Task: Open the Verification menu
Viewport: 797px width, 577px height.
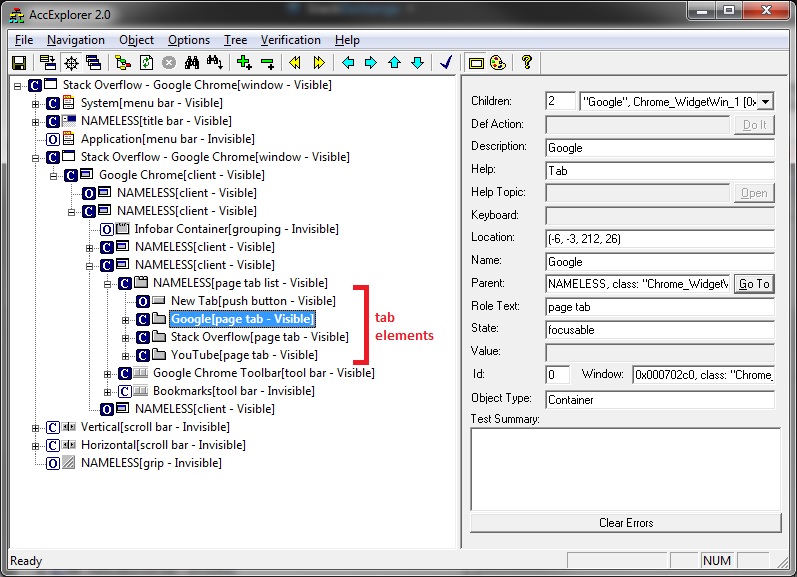Action: [290, 40]
